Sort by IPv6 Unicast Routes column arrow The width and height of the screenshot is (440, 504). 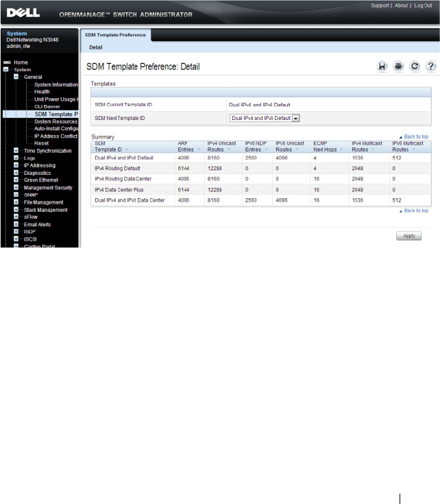pyautogui.click(x=297, y=149)
